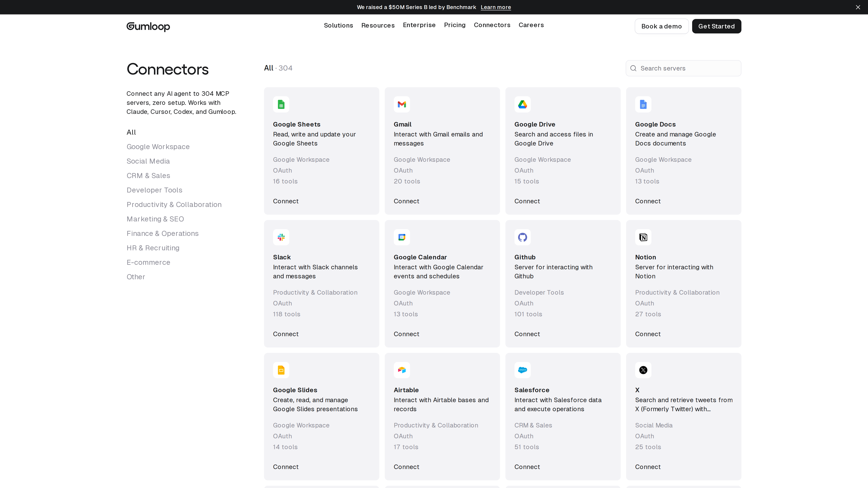Screen dimensions: 868x488
Task: Close the Series B announcement banner
Action: [858, 7]
